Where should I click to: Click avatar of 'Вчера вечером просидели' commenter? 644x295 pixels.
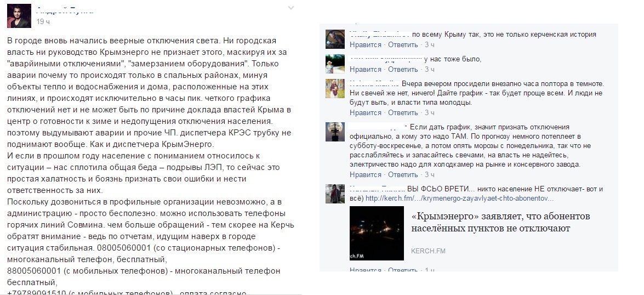pos(335,88)
